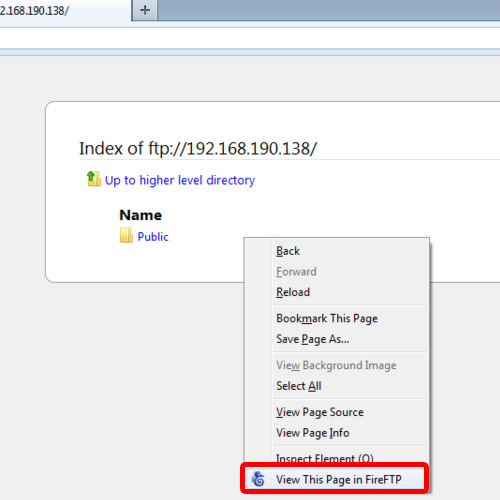Screen dimensions: 500x500
Task: Click the Public folder icon
Action: point(126,236)
